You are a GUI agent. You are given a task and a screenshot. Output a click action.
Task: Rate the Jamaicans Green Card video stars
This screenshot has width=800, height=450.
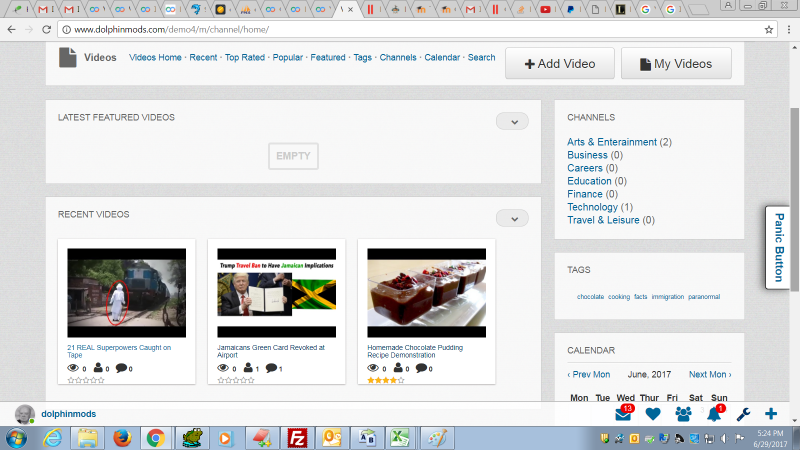click(236, 380)
